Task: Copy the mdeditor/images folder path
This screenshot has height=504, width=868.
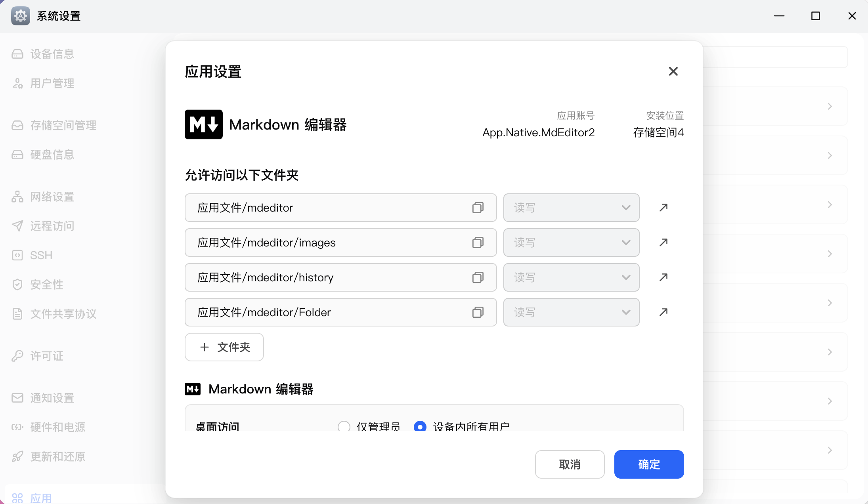Action: point(478,242)
